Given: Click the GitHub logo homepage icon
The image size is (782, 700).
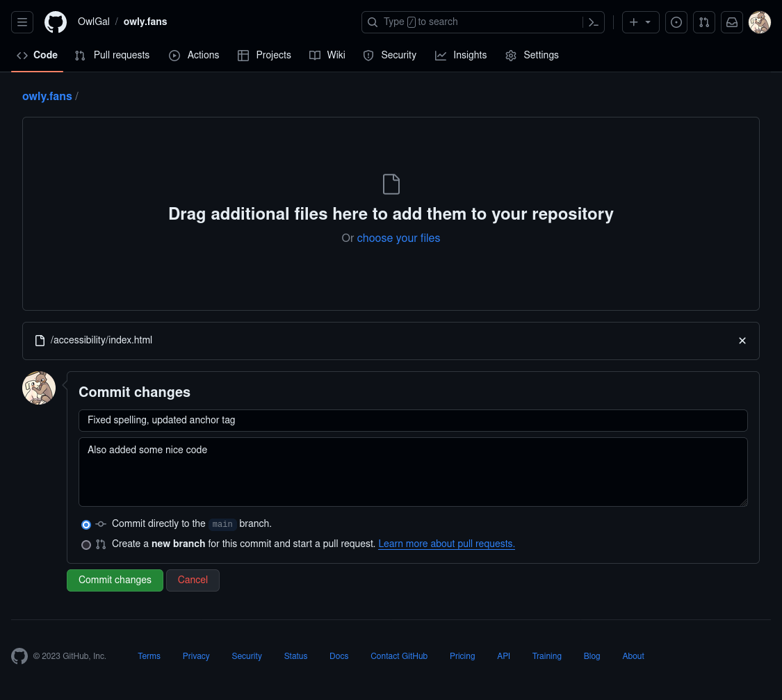Looking at the screenshot, I should pyautogui.click(x=56, y=22).
